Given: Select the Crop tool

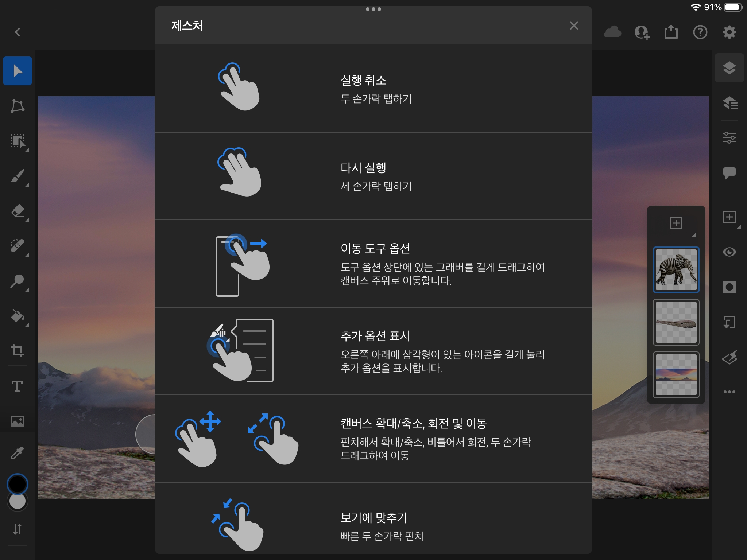Looking at the screenshot, I should 18,350.
